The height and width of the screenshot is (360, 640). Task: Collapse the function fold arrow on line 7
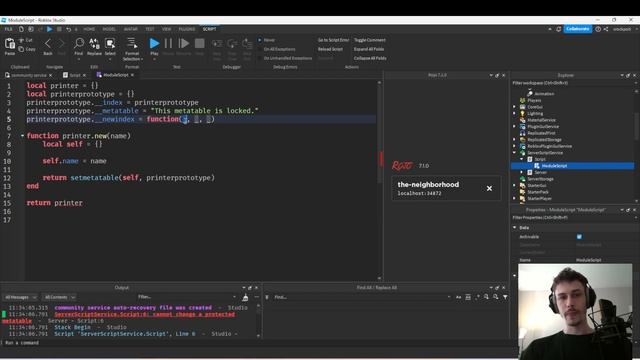22,136
